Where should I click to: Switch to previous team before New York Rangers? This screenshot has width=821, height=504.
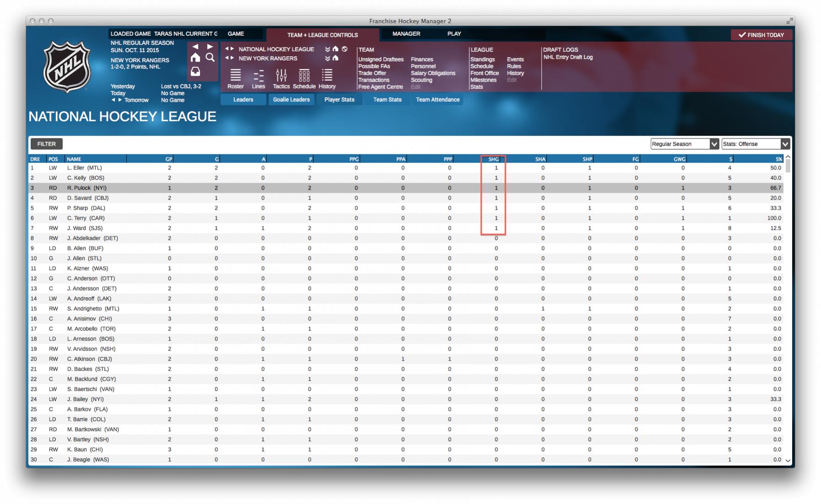tap(226, 58)
